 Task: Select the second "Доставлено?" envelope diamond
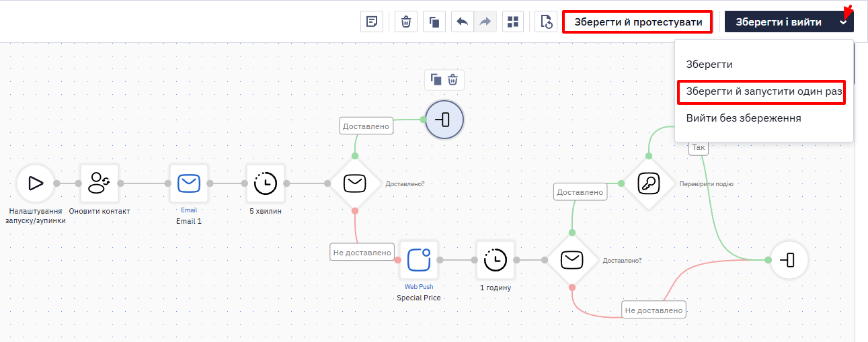pyautogui.click(x=572, y=259)
